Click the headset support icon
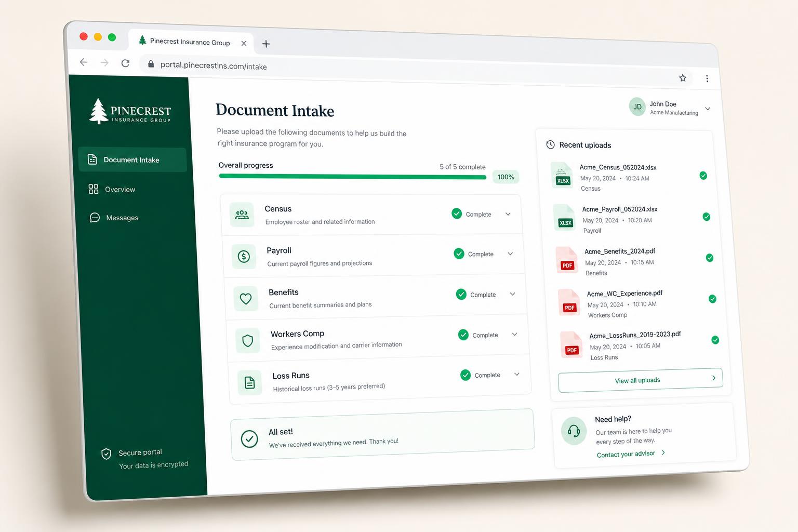The image size is (798, 532). pos(574,431)
